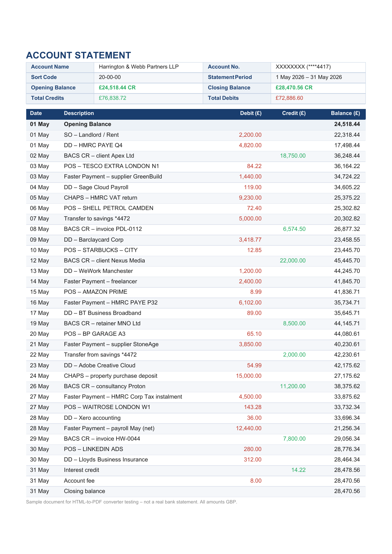
Task: Click the account number XXXXXXXX (****4417)
Action: click(x=303, y=67)
